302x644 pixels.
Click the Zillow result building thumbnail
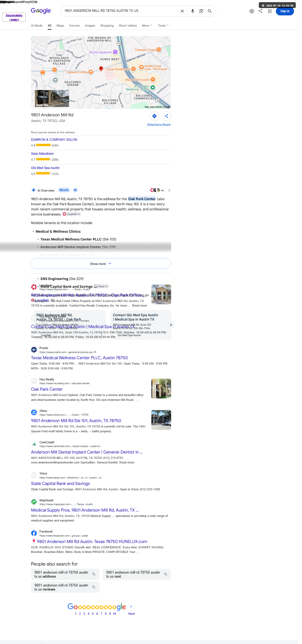tap(161, 420)
